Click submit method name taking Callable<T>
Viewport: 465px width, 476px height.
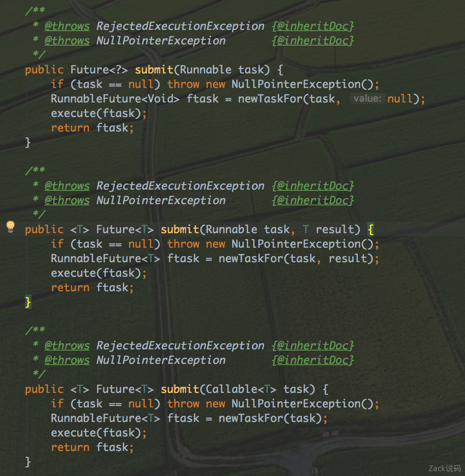pyautogui.click(x=180, y=389)
